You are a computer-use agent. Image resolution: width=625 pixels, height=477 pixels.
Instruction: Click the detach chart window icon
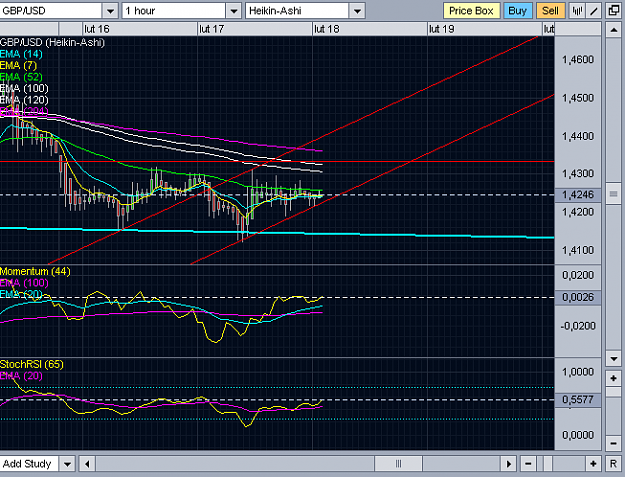614,11
